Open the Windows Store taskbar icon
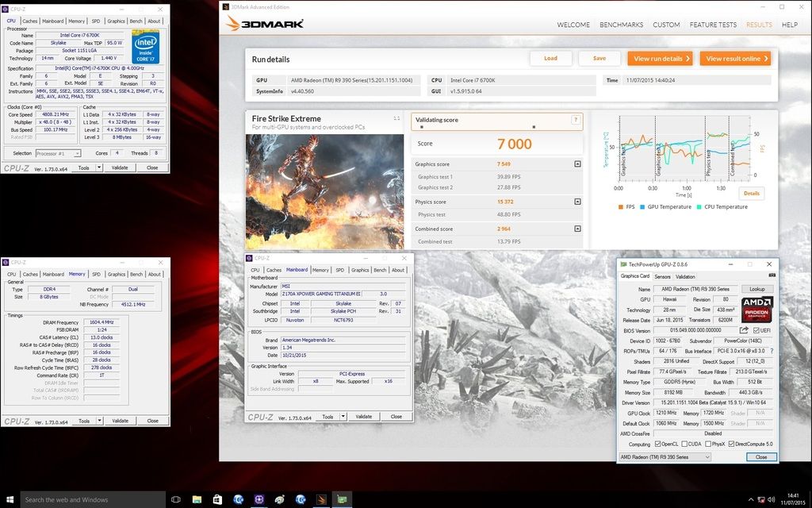The height and width of the screenshot is (508, 812). (x=217, y=499)
